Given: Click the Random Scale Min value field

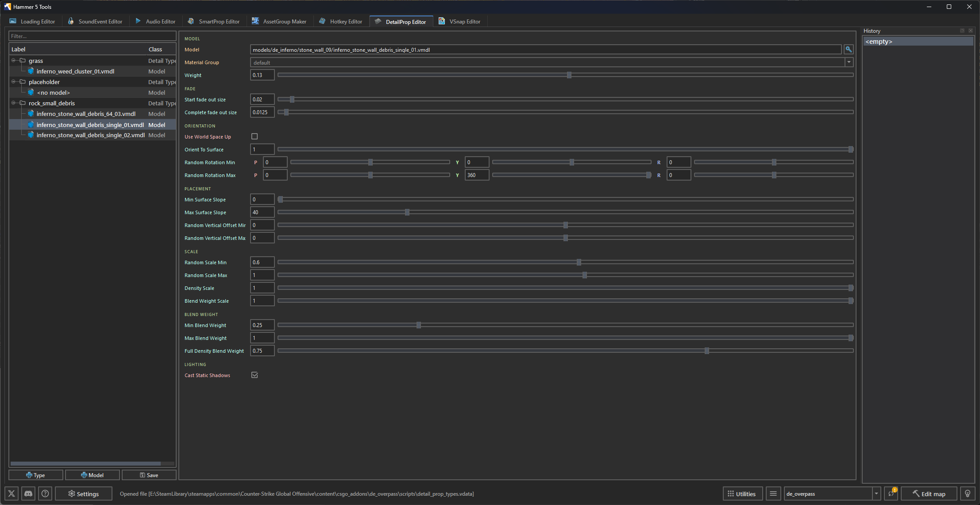Looking at the screenshot, I should [x=262, y=262].
